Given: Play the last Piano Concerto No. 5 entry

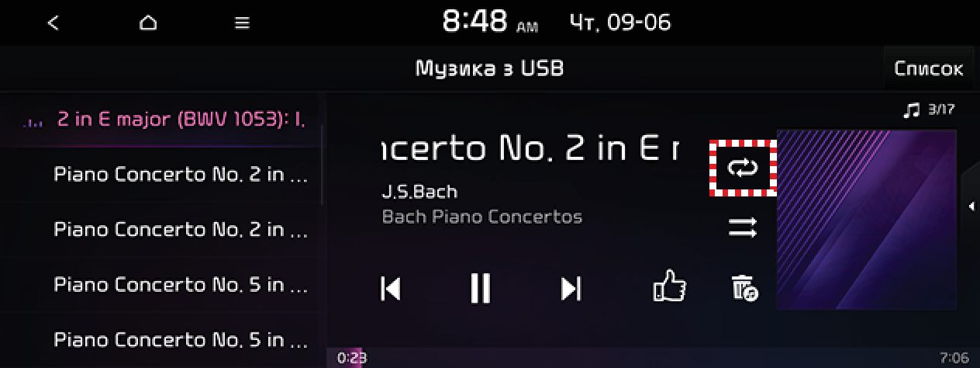Looking at the screenshot, I should point(161,339).
